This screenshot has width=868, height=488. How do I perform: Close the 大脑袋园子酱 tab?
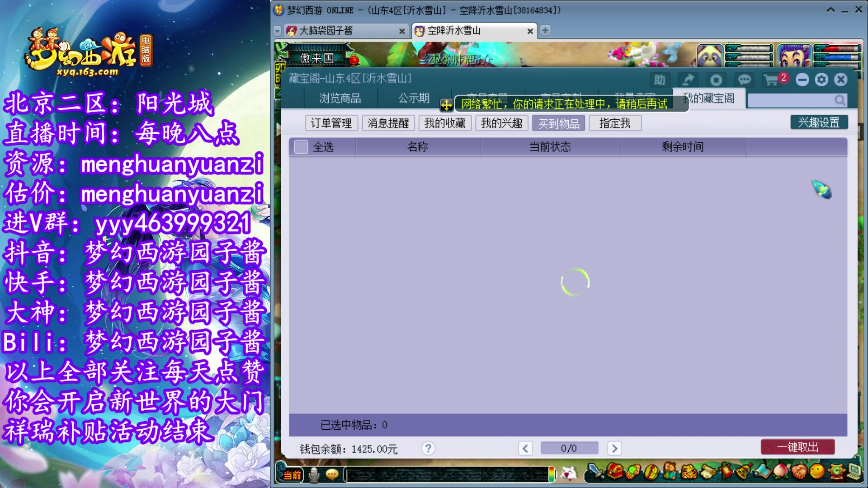401,31
